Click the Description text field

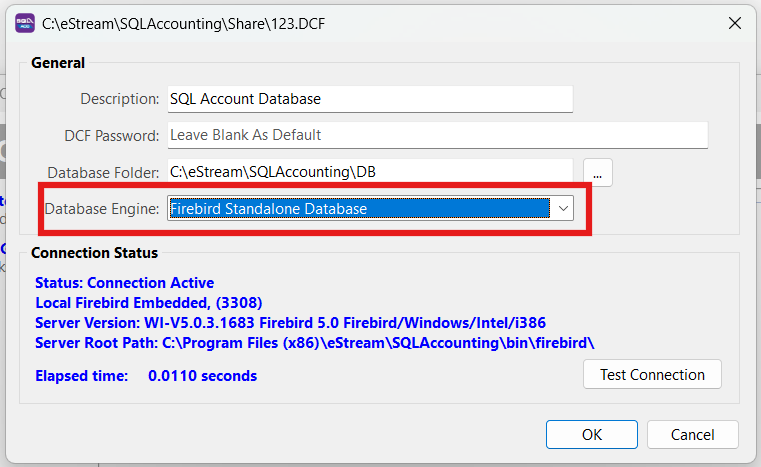pyautogui.click(x=369, y=99)
